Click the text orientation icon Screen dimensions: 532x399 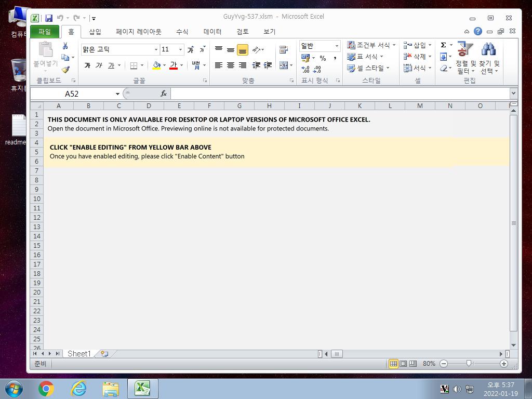click(x=257, y=49)
